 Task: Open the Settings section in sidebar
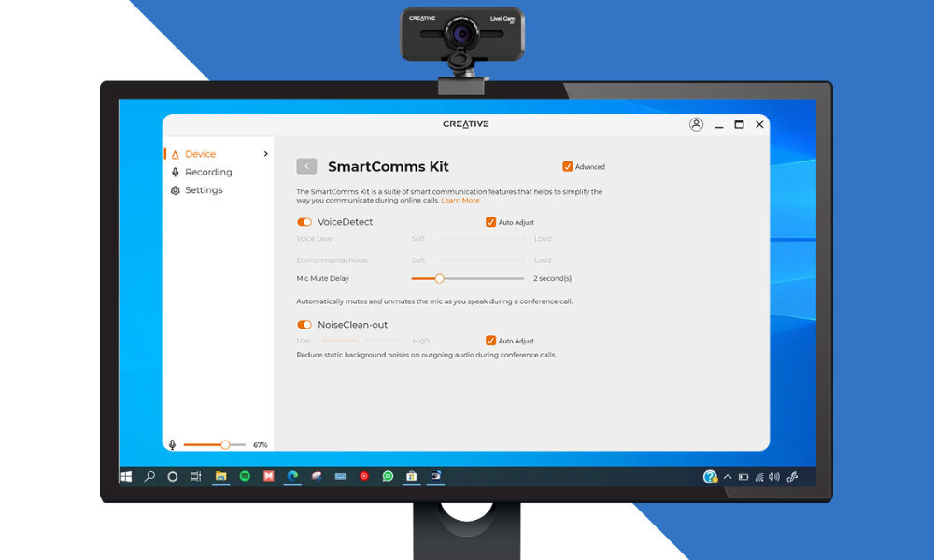pyautogui.click(x=203, y=189)
